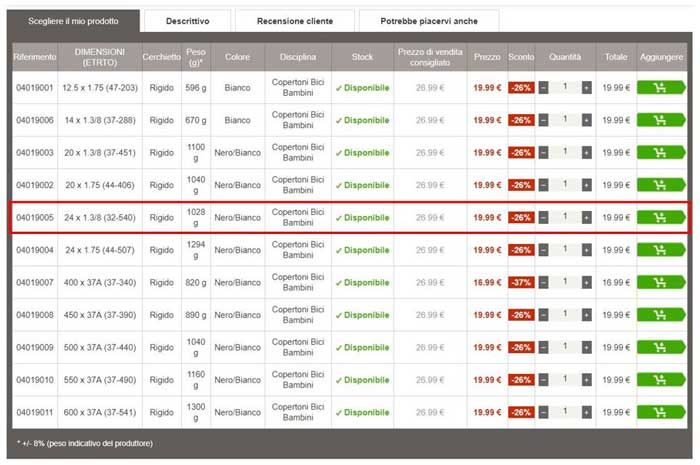Increase quantity for item 04019001
The width and height of the screenshot is (700, 465).
pos(586,88)
